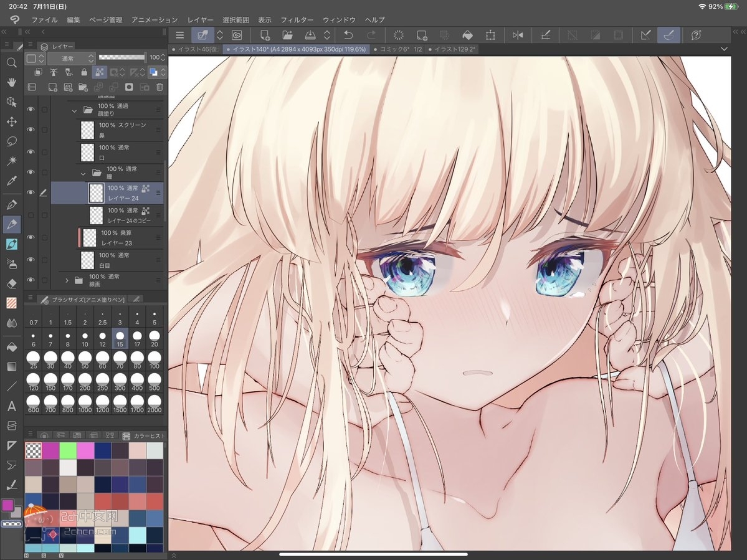Image resolution: width=747 pixels, height=560 pixels.
Task: Collapse the 瞳 layer folder
Action: 83,173
